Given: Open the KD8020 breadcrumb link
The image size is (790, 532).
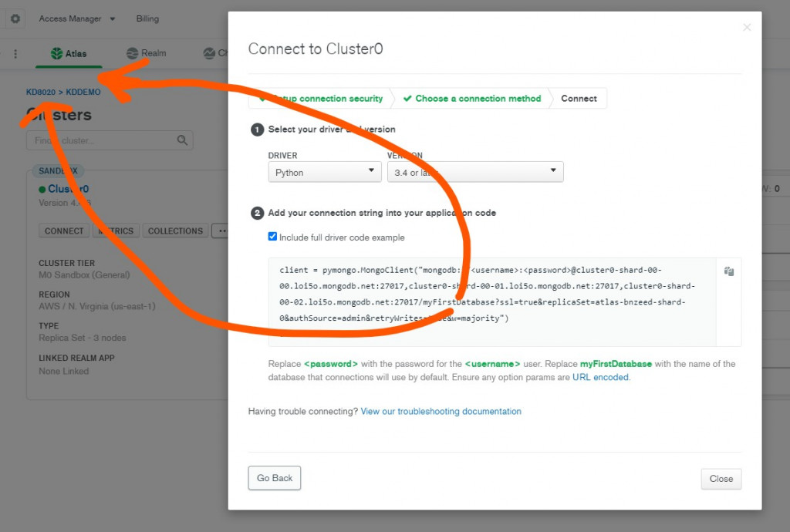Looking at the screenshot, I should [x=41, y=92].
